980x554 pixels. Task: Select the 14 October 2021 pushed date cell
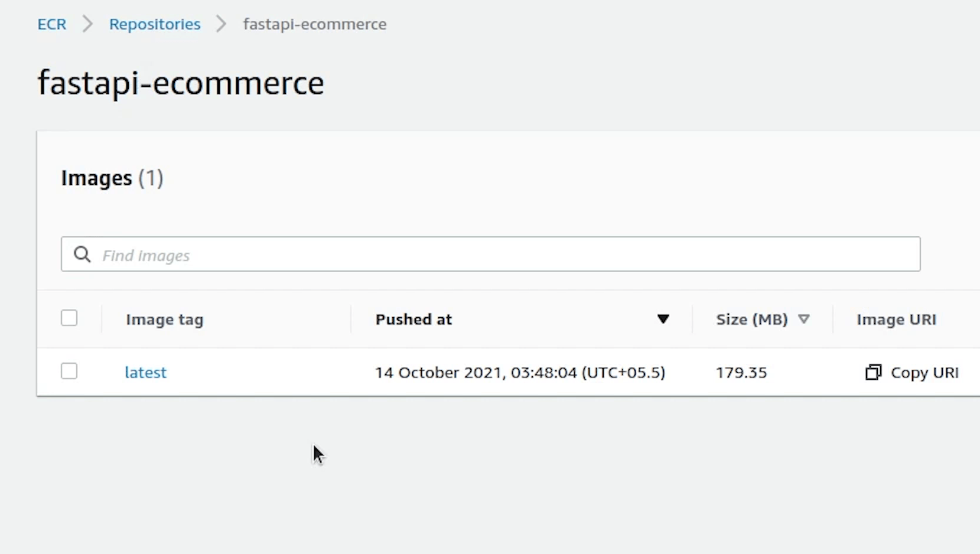click(x=520, y=373)
